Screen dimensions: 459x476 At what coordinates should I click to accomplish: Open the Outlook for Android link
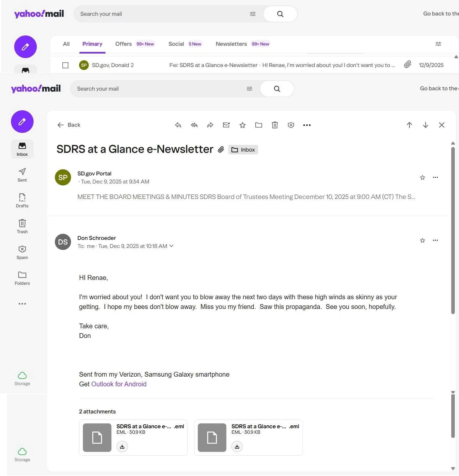(119, 384)
